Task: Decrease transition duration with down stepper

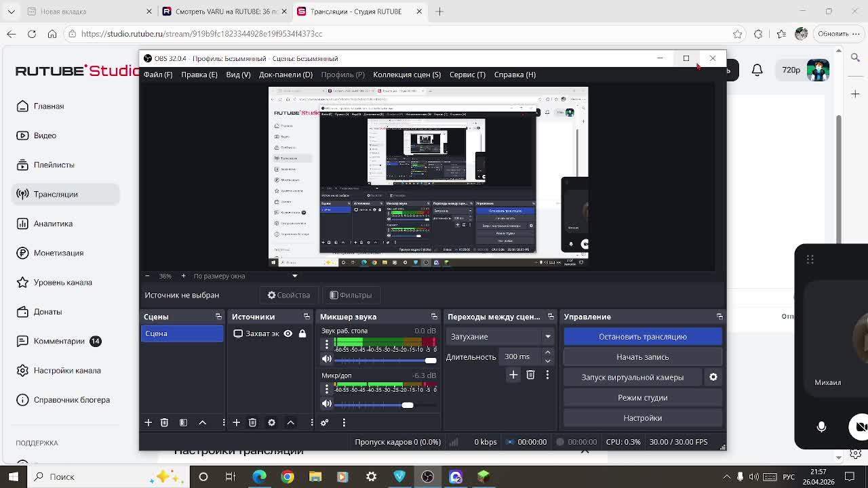Action: [x=547, y=361]
